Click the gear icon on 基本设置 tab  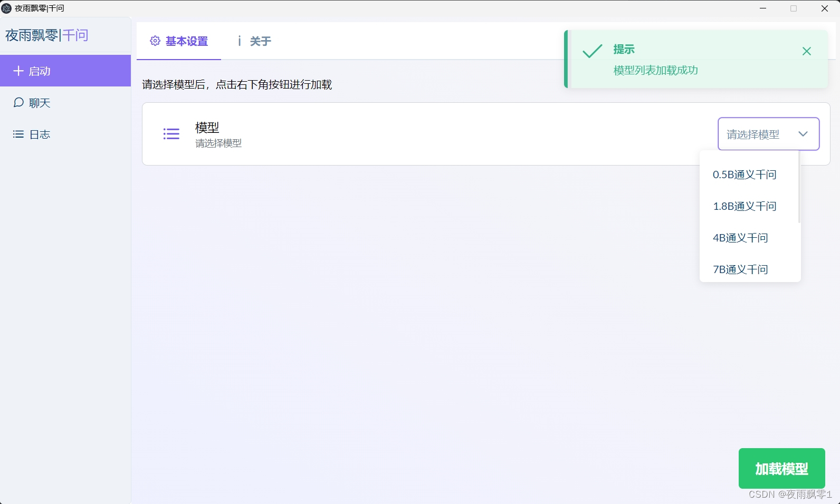tap(155, 41)
